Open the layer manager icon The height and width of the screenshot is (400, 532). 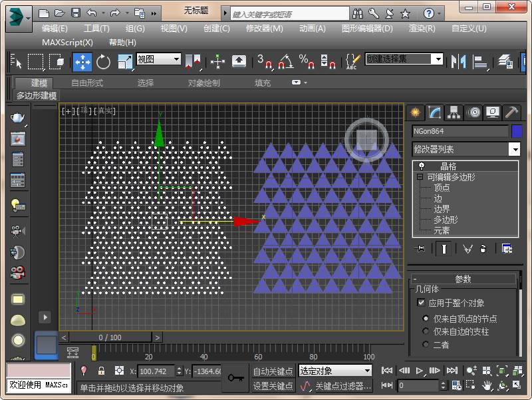(x=505, y=62)
